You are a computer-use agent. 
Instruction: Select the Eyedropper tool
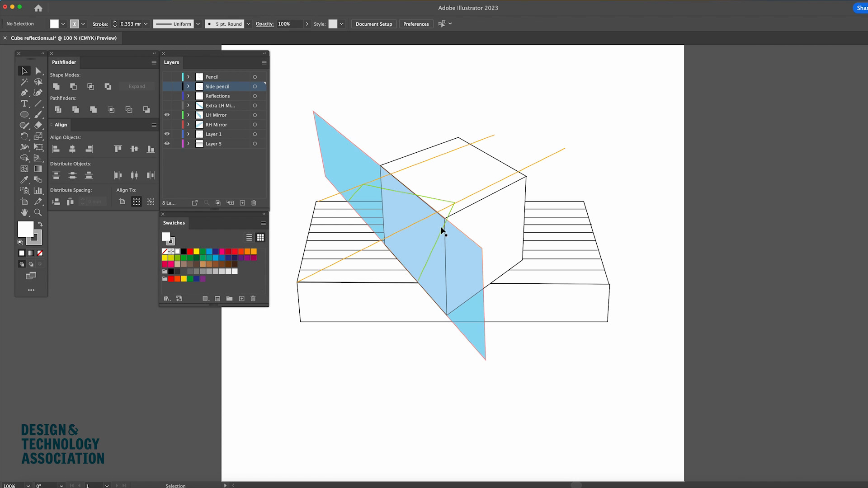pyautogui.click(x=24, y=180)
